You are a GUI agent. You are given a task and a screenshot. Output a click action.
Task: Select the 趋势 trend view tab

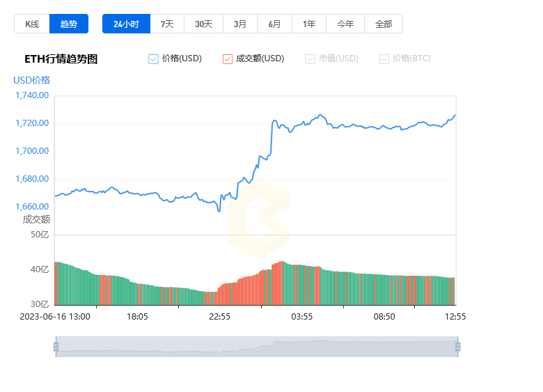(x=69, y=24)
